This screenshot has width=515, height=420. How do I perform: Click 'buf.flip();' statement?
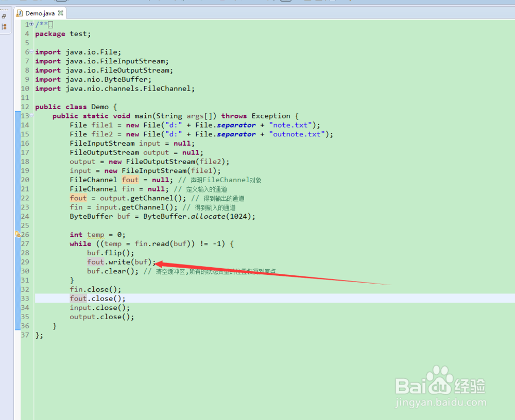pos(111,253)
